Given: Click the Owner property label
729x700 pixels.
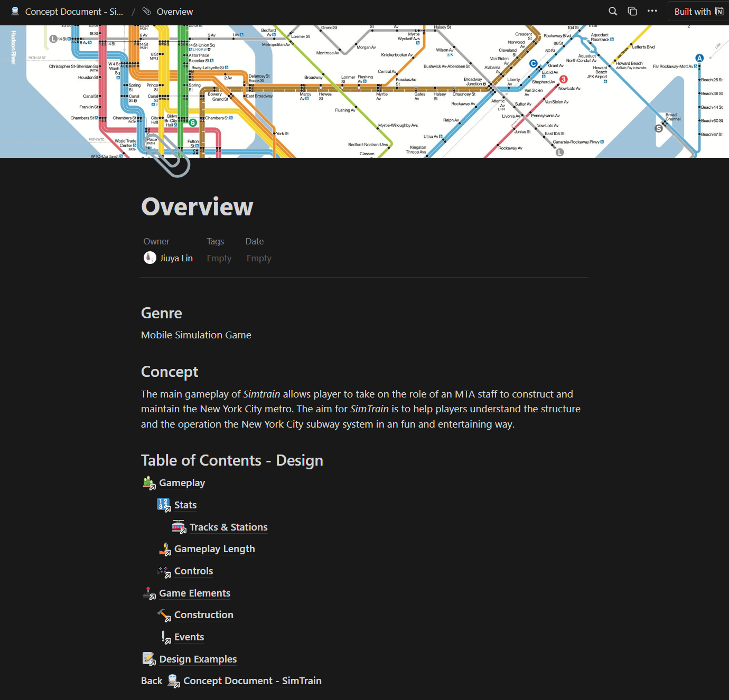Looking at the screenshot, I should [156, 241].
